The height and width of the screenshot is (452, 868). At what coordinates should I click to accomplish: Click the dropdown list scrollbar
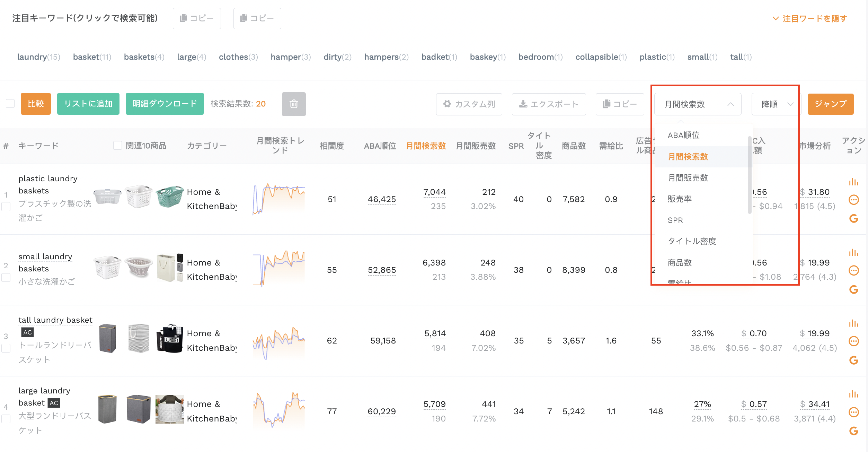point(750,175)
